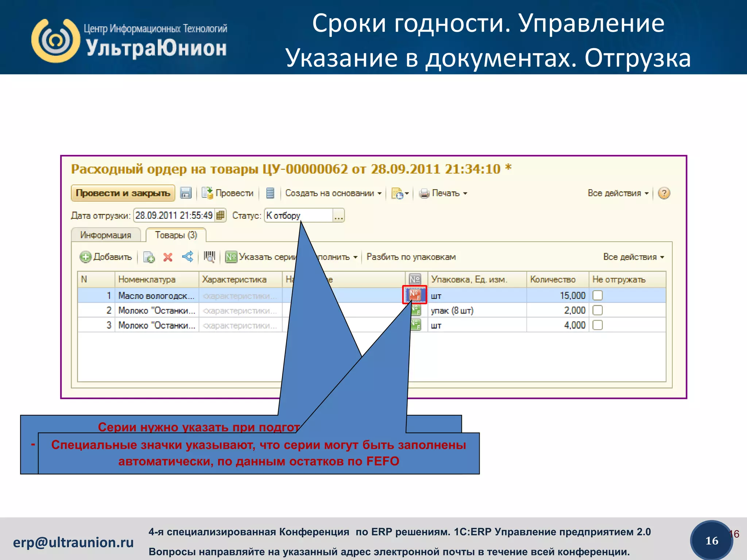Open top Все действия menu

[x=618, y=193]
